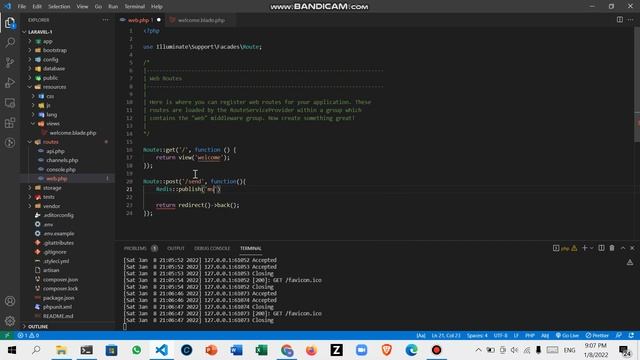Open Explorer views and more actions ellipsis
This screenshot has width=640, height=360.
[106, 20]
